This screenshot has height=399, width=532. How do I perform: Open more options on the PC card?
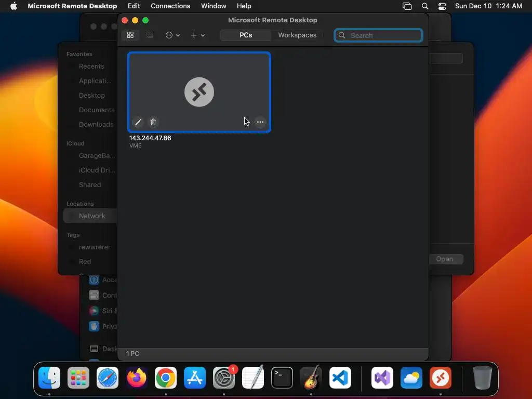pyautogui.click(x=260, y=122)
